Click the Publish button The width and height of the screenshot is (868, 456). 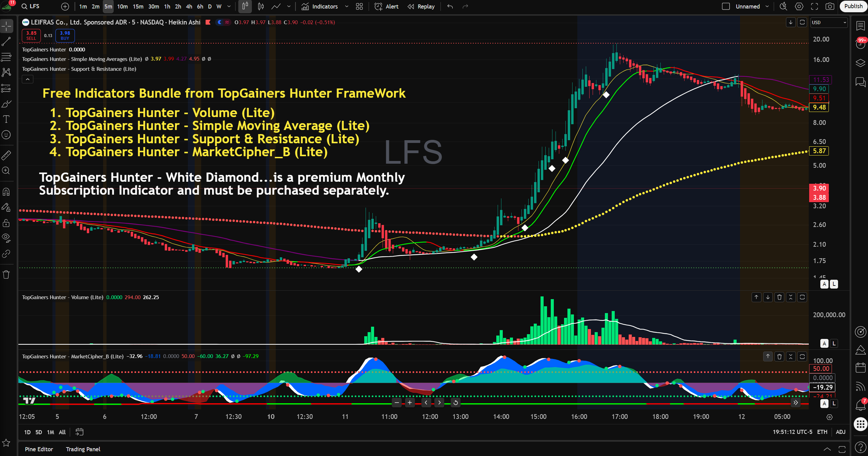coord(853,6)
